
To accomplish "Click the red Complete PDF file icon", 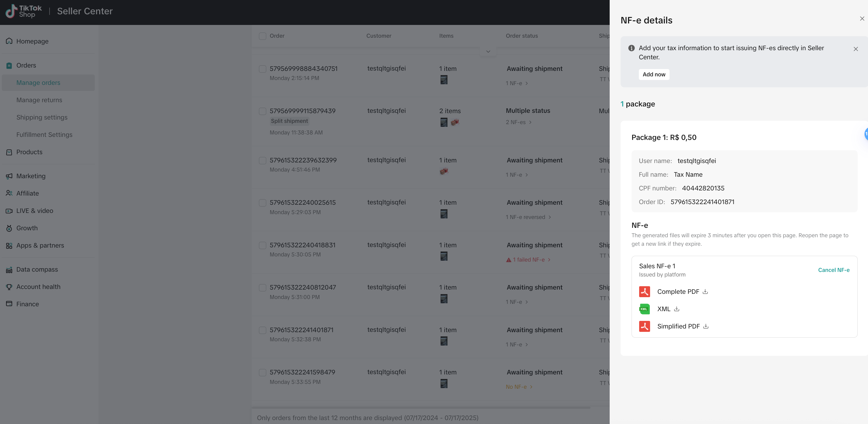I will 644,291.
